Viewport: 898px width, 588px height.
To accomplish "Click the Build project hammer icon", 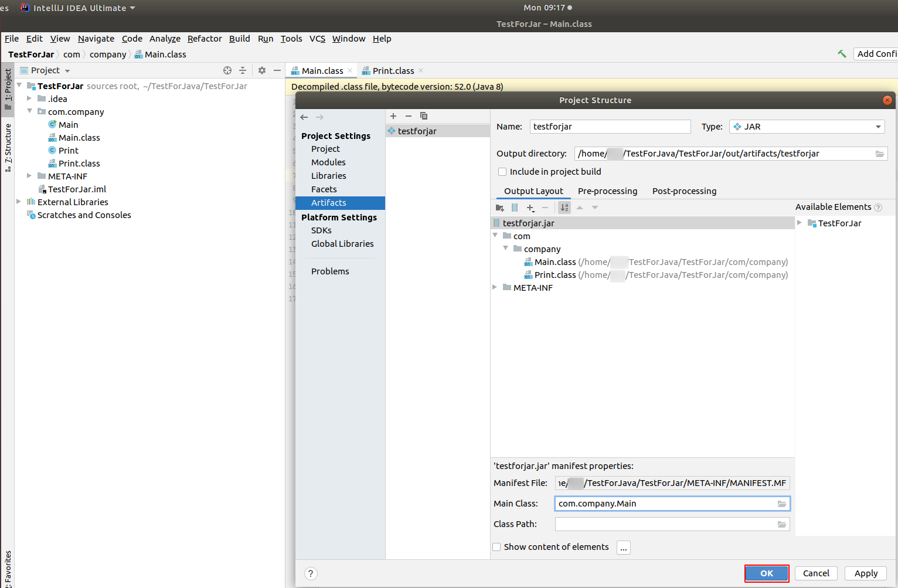I will coord(842,54).
